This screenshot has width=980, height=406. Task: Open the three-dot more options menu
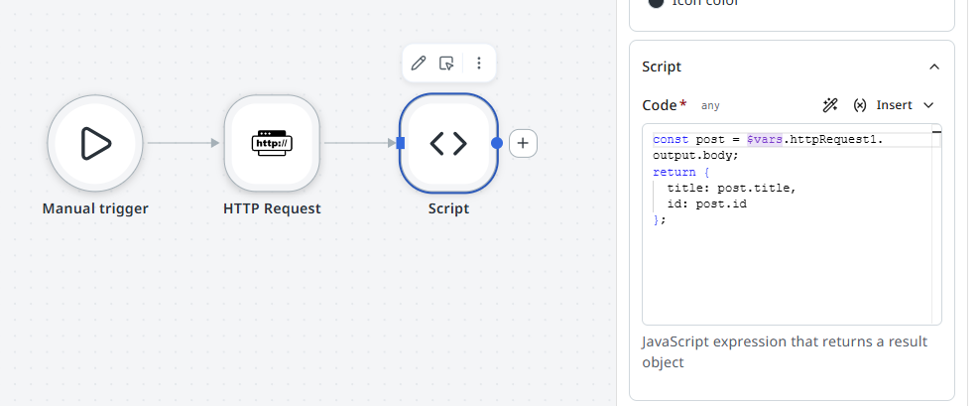[x=479, y=63]
